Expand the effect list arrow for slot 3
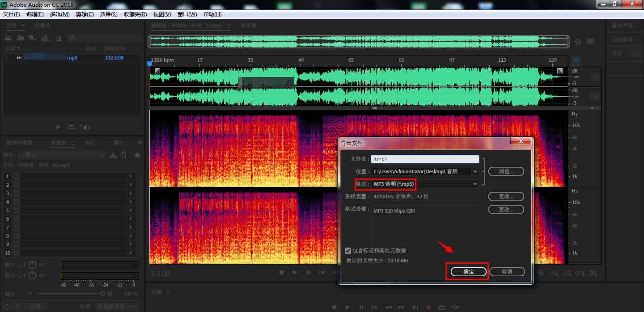The width and height of the screenshot is (644, 312). [x=131, y=193]
